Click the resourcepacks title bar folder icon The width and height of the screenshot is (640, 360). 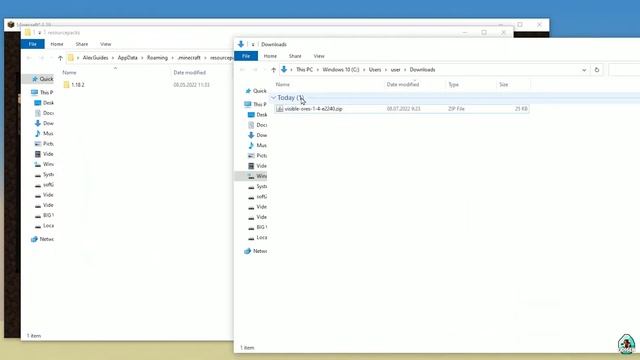(x=27, y=32)
